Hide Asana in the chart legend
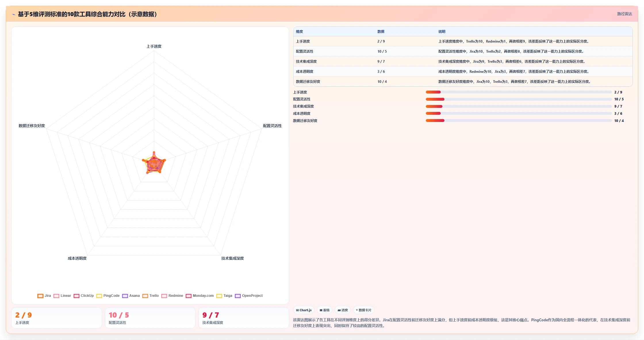644x340 pixels. pyautogui.click(x=131, y=296)
